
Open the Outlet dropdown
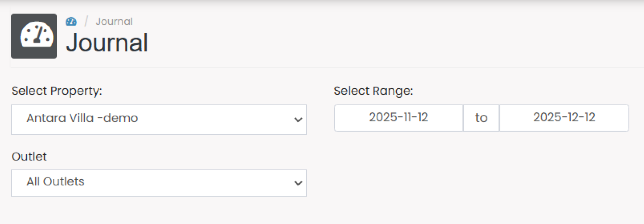pos(159,183)
